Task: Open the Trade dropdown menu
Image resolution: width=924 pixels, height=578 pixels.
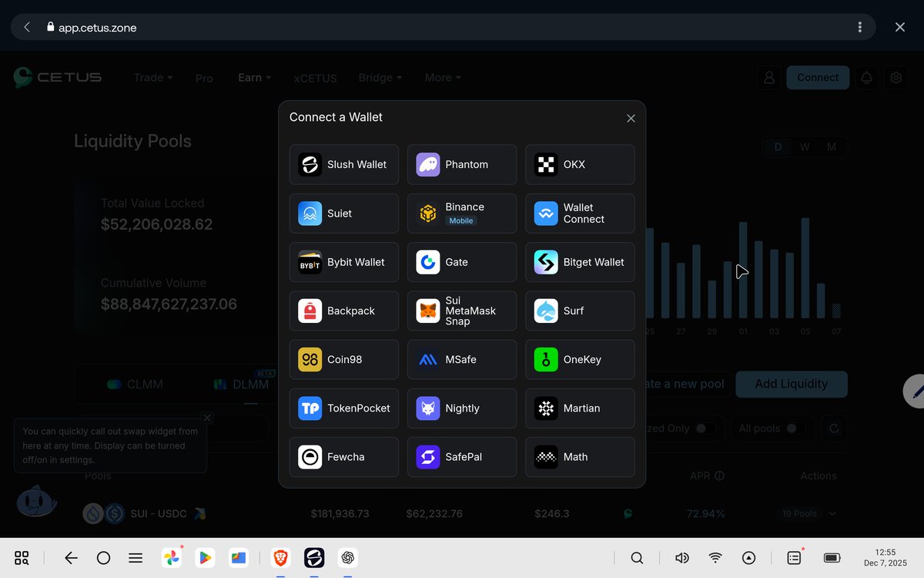Action: 152,77
